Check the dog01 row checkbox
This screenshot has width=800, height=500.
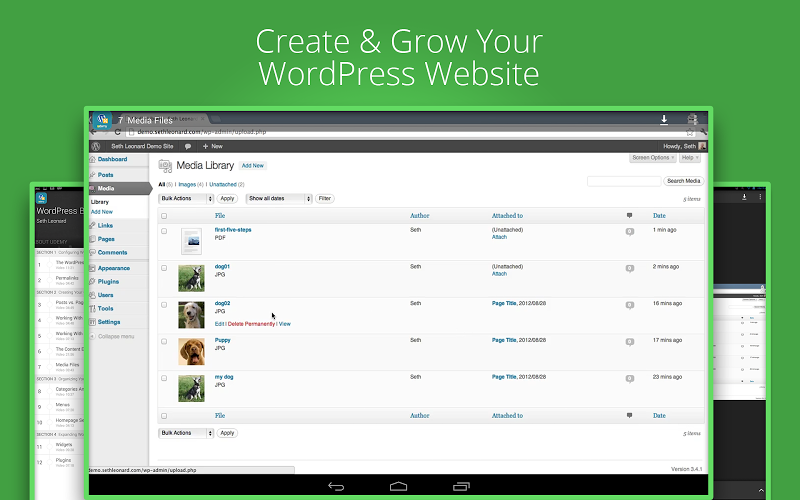(x=164, y=268)
